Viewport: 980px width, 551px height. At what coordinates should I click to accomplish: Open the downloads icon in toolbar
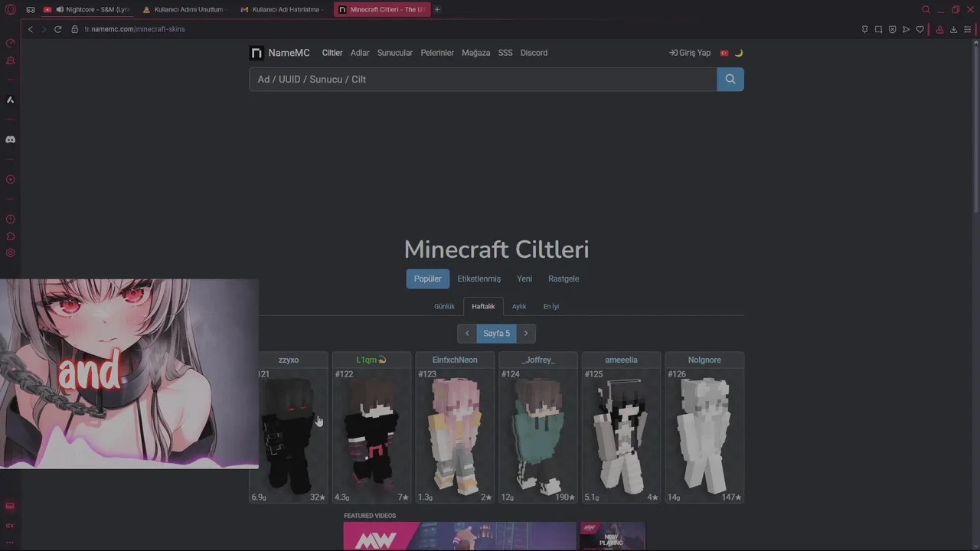[x=953, y=29]
